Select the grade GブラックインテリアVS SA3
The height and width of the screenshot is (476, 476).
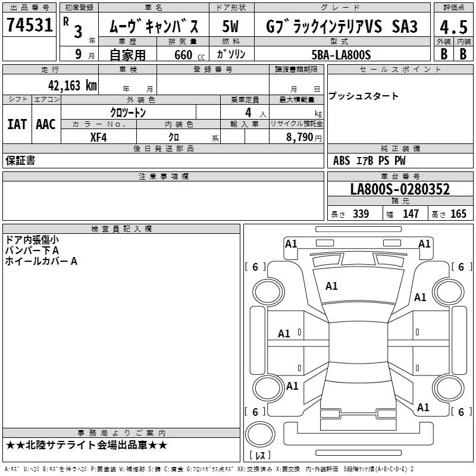click(342, 26)
